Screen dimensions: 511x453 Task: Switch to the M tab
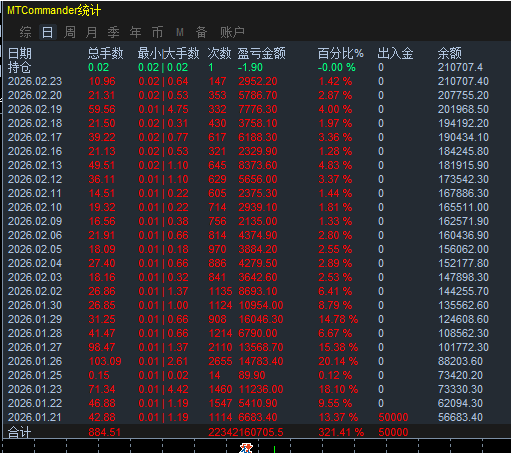pyautogui.click(x=180, y=32)
